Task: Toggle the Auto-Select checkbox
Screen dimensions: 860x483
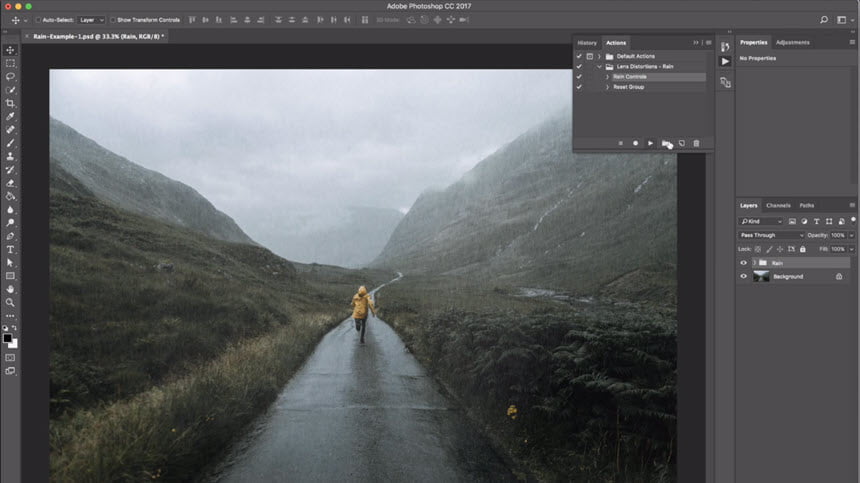Action: coord(38,20)
